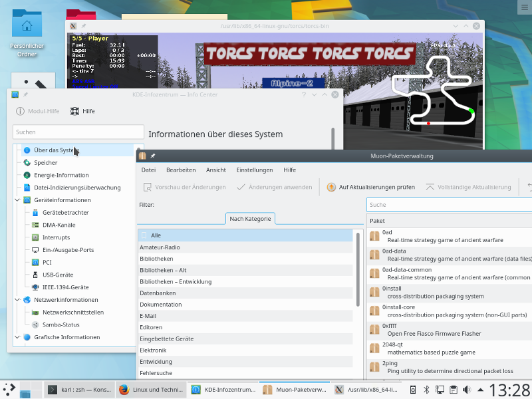The height and width of the screenshot is (399, 532).
Task: Open the KDE application launcher
Action: click(9, 390)
